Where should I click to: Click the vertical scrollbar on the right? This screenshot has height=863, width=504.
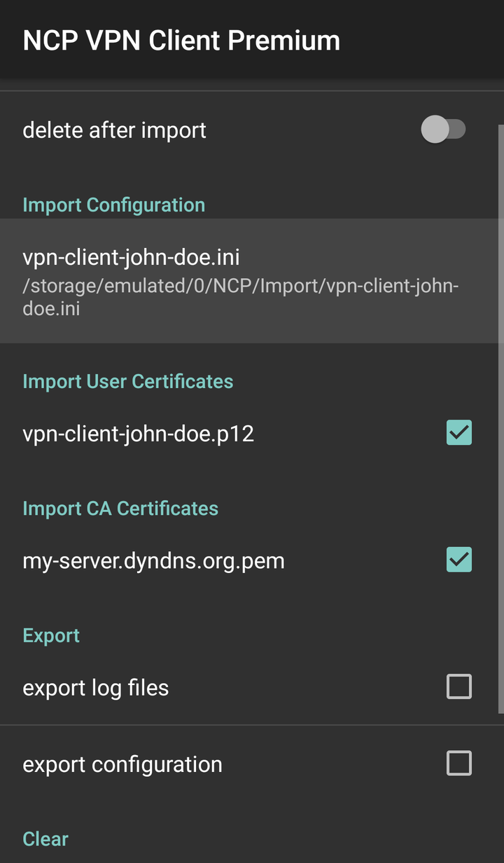[500, 419]
